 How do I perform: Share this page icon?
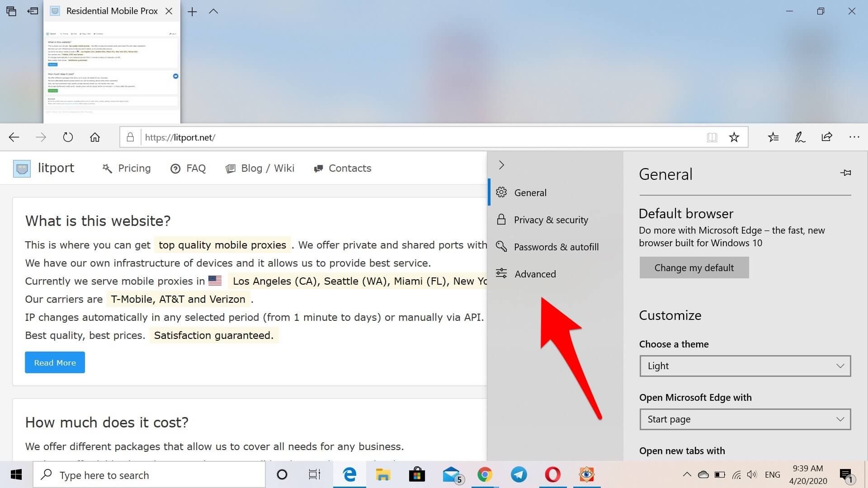click(827, 137)
